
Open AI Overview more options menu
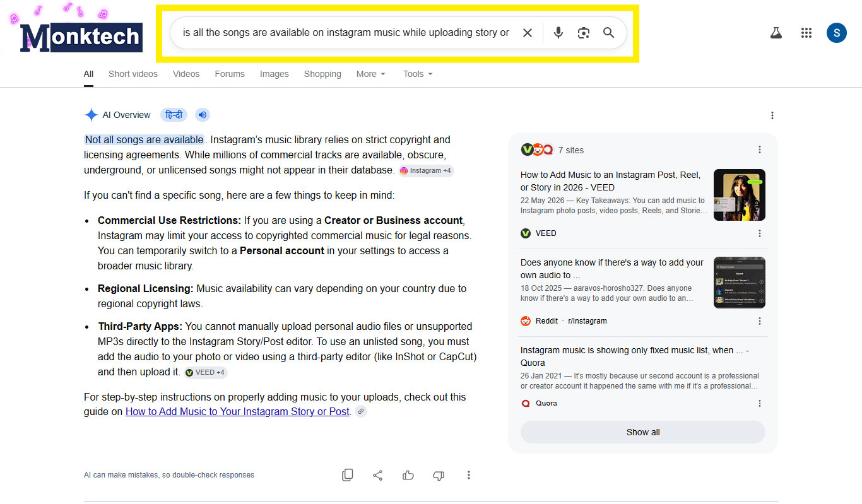[x=772, y=115]
